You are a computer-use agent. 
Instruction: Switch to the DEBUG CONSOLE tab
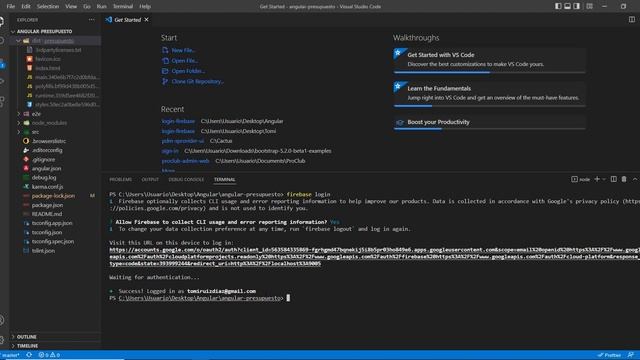(x=186, y=180)
